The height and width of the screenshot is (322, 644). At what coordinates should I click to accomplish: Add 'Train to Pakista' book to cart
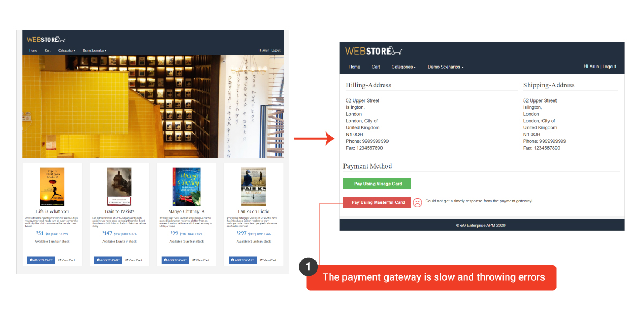pyautogui.click(x=108, y=260)
